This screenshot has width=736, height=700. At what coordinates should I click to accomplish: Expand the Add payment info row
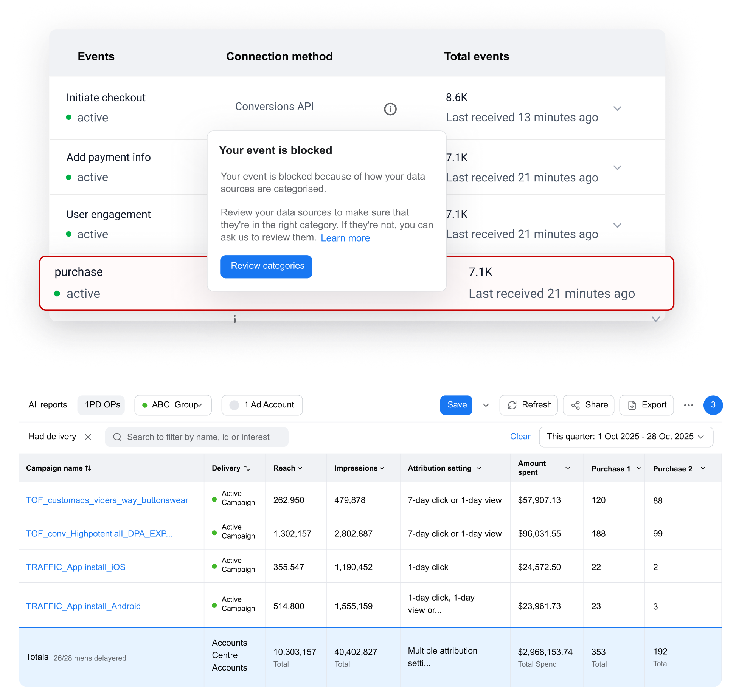[x=617, y=167]
